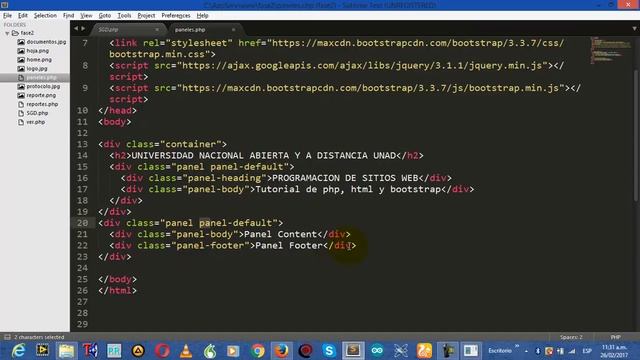Open Firefox from taskbar
Screen dimensions: 640x360
point(281,351)
